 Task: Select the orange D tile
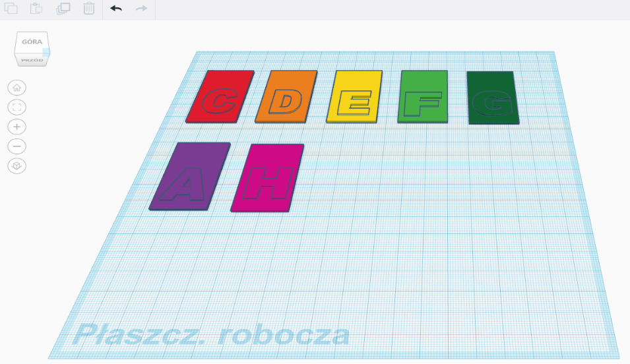coord(286,97)
